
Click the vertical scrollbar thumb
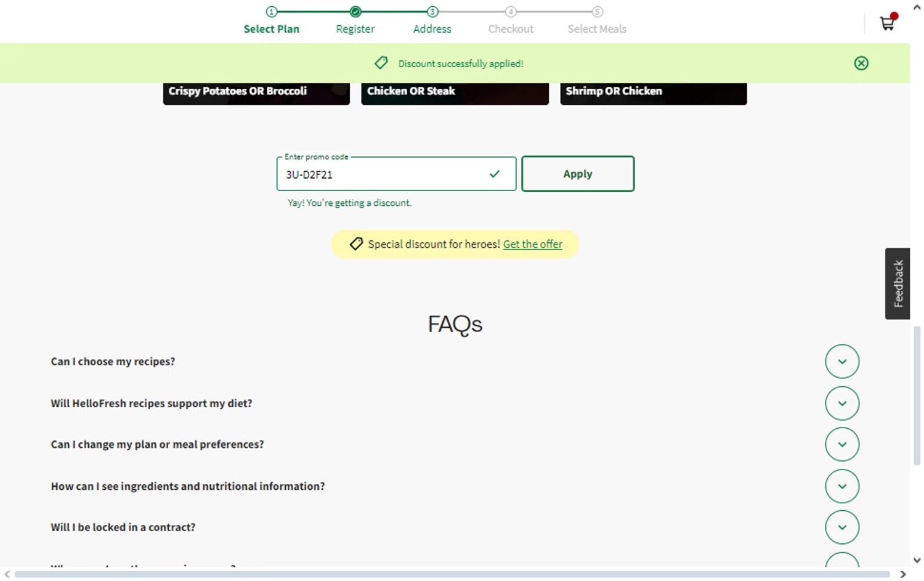[917, 396]
